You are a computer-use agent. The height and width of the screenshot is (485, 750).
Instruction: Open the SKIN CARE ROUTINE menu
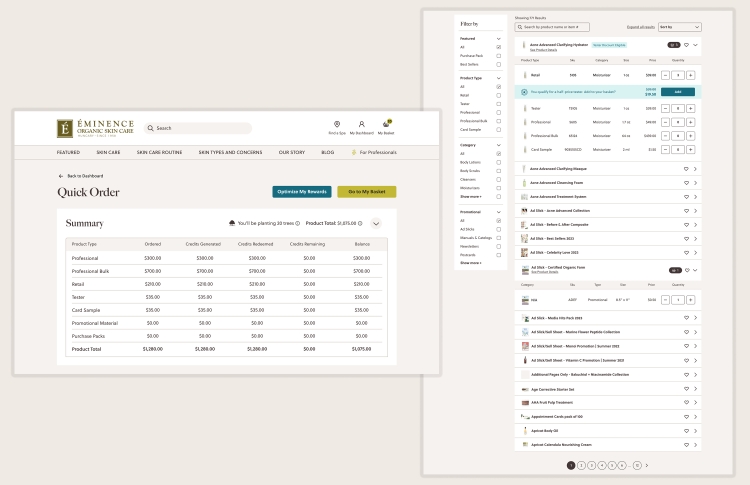click(159, 152)
